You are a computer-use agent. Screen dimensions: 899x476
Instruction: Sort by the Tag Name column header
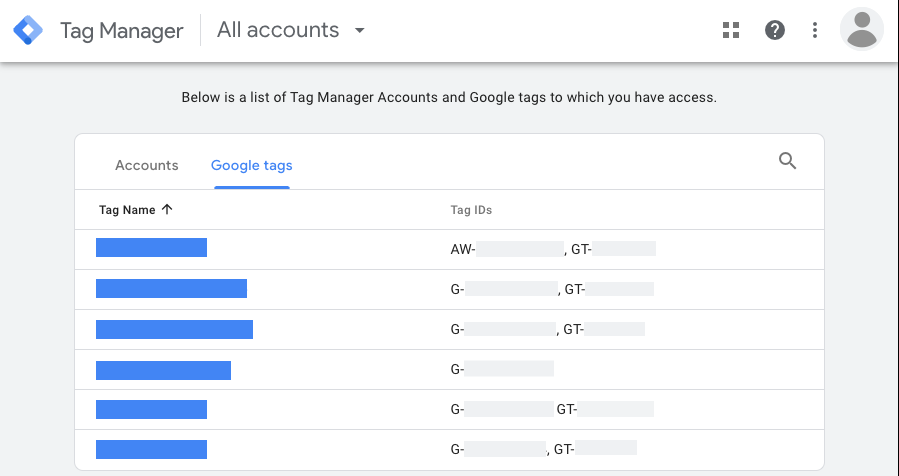(127, 210)
